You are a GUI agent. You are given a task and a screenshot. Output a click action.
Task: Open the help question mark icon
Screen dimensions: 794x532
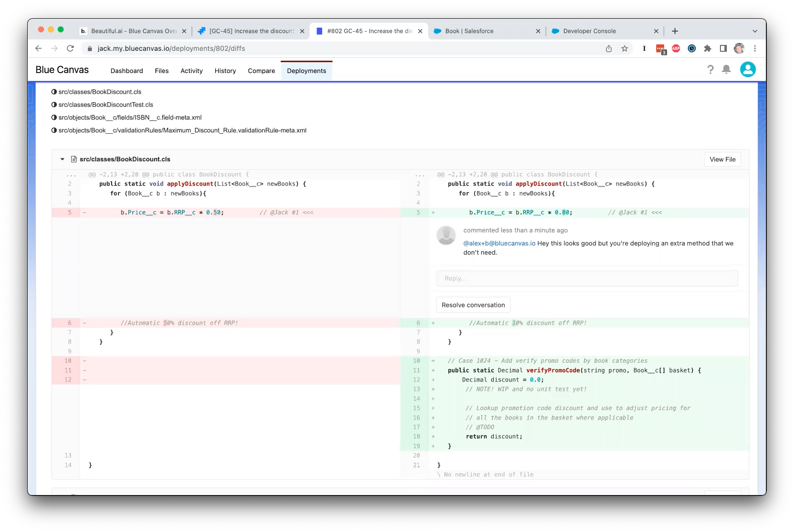tap(710, 70)
